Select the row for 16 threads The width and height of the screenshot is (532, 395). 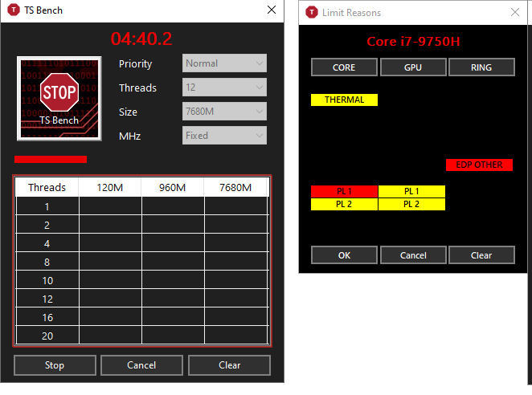click(142, 317)
